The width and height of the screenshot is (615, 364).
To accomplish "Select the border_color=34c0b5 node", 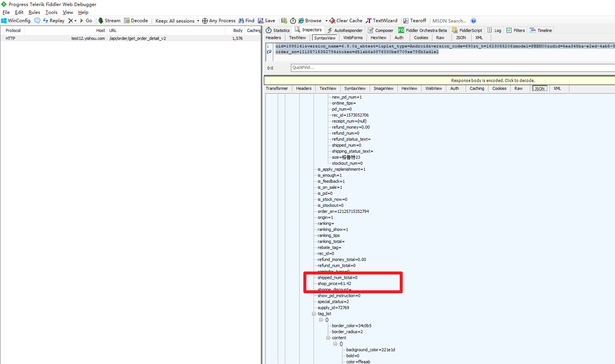I will pos(352,326).
